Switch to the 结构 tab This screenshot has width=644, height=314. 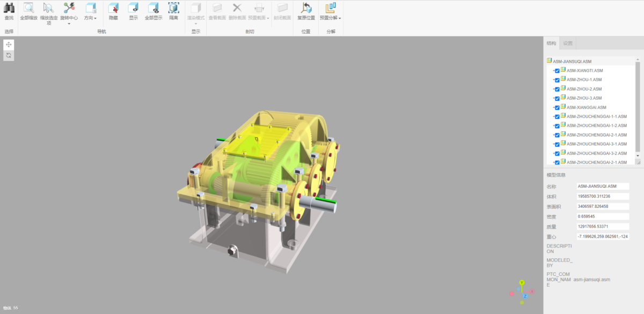pyautogui.click(x=551, y=43)
